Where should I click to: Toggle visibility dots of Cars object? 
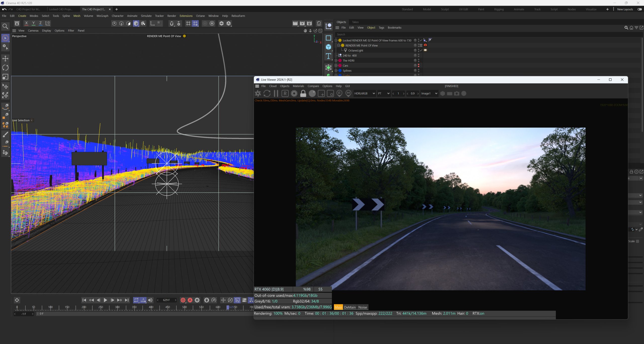coord(419,65)
